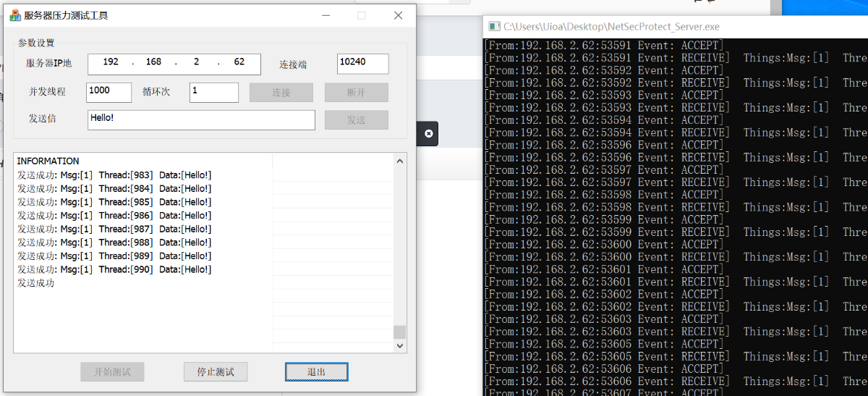
Task: Click the message field containing Hello!
Action: tap(201, 120)
